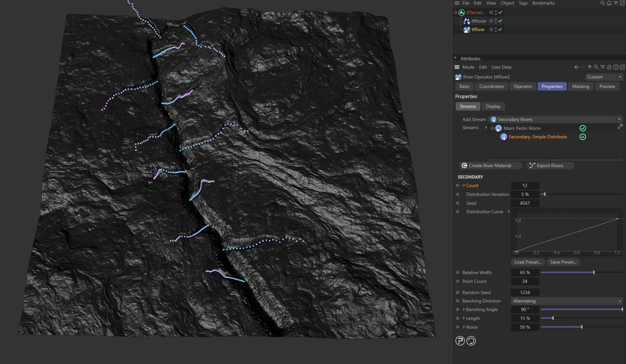The height and width of the screenshot is (364, 626).
Task: Click the Seed input field
Action: click(x=525, y=203)
